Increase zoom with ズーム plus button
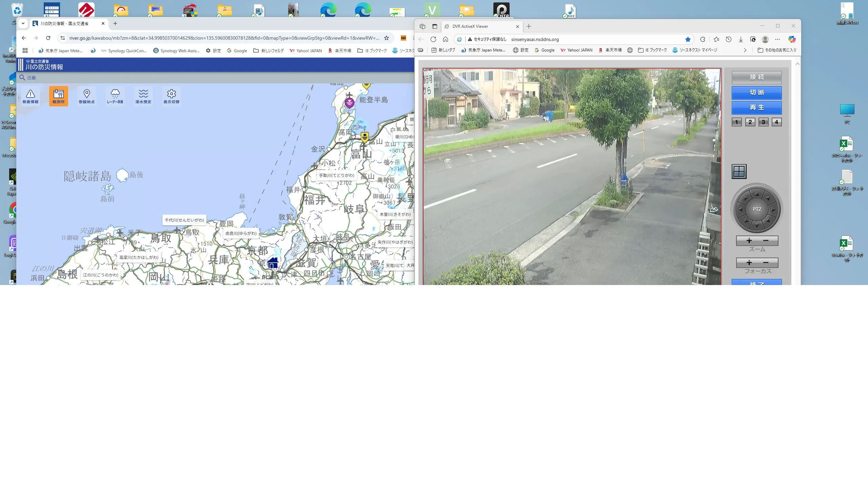Image resolution: width=868 pixels, height=488 pixels. 749,241
